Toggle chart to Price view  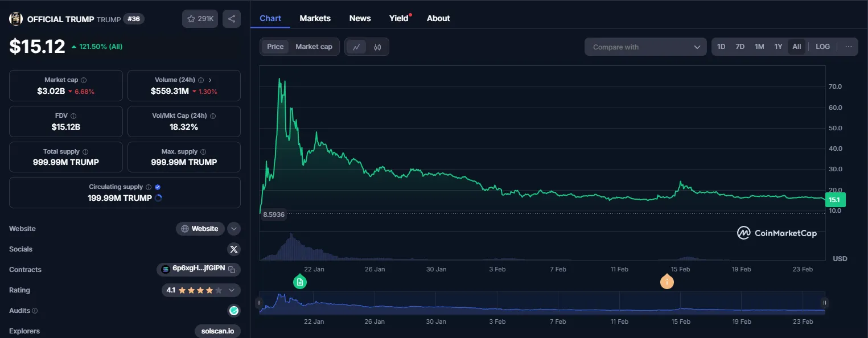pyautogui.click(x=275, y=47)
